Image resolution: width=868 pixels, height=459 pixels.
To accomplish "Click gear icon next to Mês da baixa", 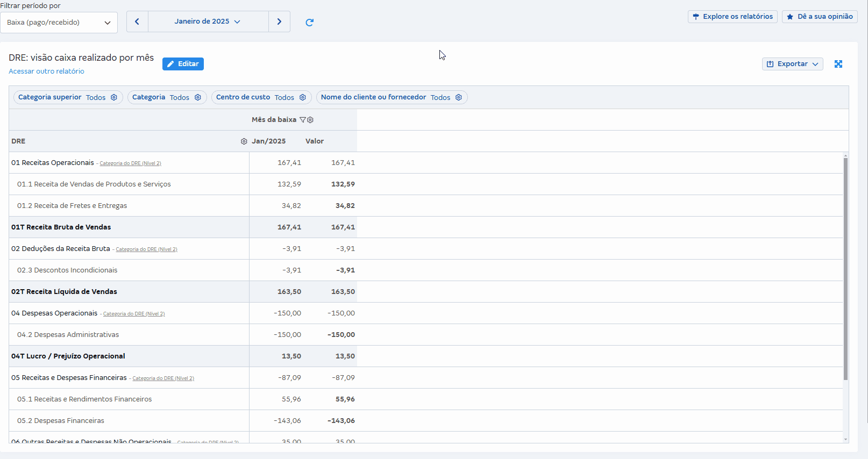I will point(310,120).
